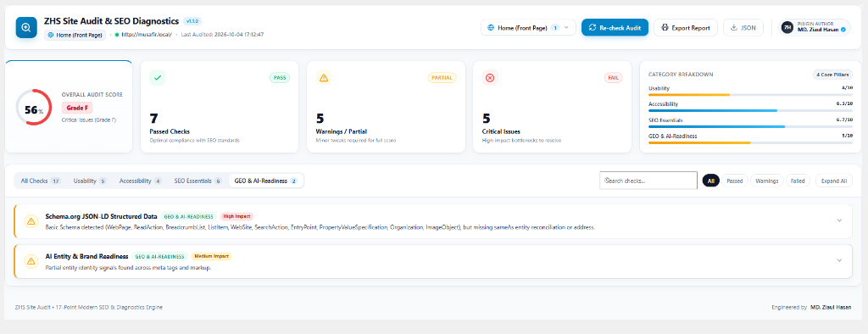Click the warning icon beside Schema.org JSON-LD row

tap(31, 221)
